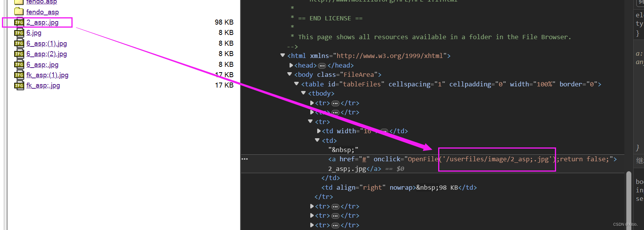Click the DevTools elements panel scrollbar
This screenshot has height=230, width=644.
[629, 200]
